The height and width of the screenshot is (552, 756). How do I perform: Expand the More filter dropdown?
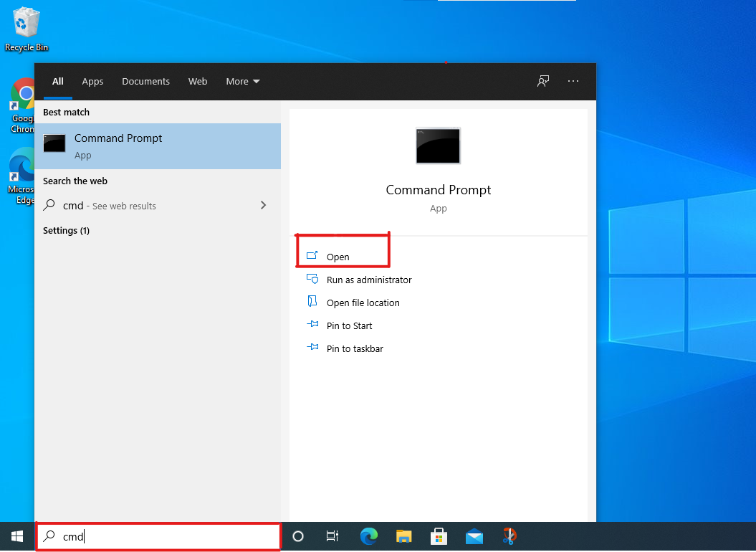(243, 82)
